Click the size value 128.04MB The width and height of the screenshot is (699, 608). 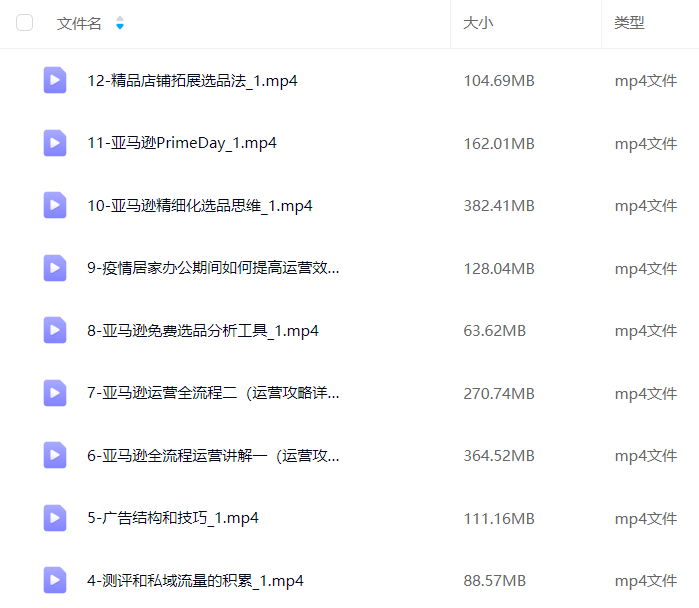[499, 269]
